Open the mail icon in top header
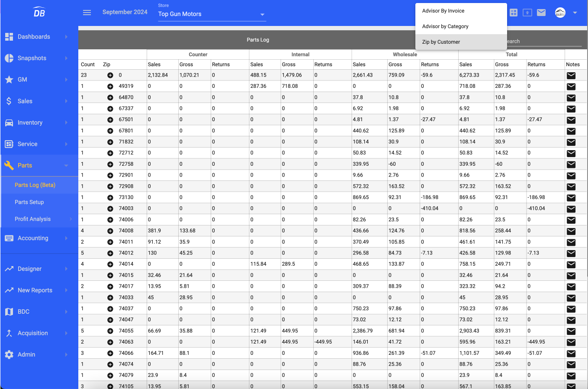Screen dimensions: 588x389 click(541, 13)
